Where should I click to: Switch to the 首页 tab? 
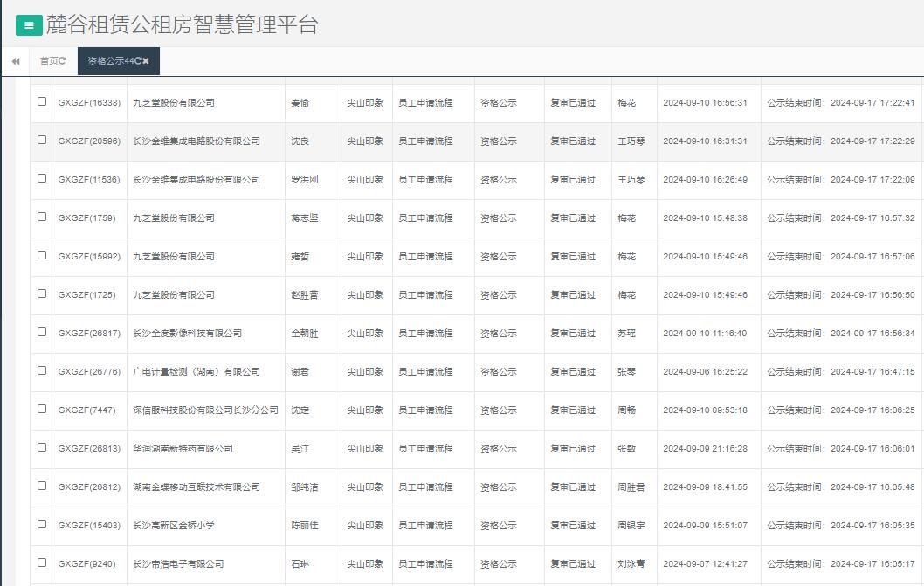coord(48,61)
